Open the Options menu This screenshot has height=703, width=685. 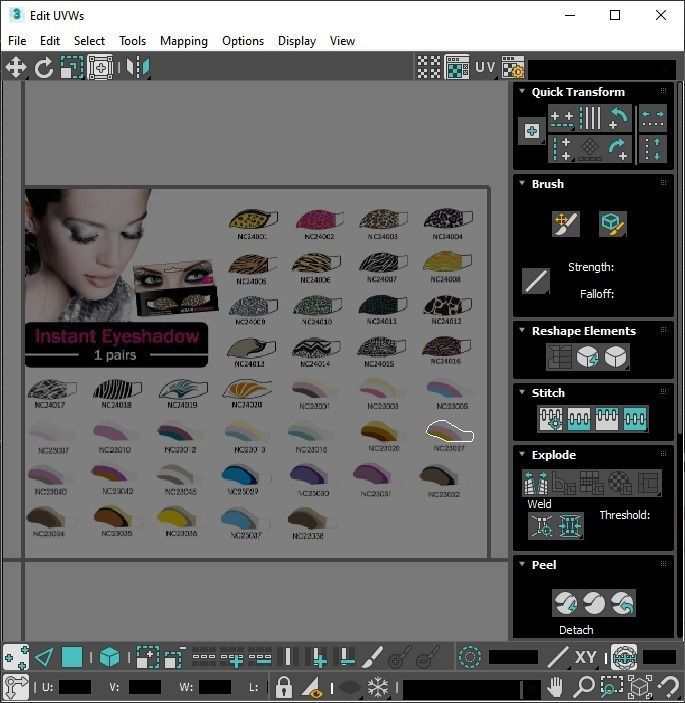(x=243, y=41)
